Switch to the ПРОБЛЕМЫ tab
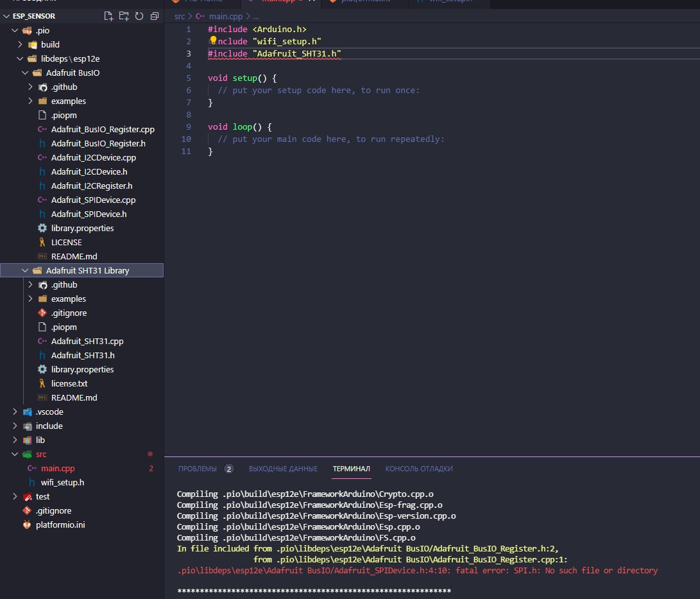Screen dimensions: 700x599 point(198,469)
